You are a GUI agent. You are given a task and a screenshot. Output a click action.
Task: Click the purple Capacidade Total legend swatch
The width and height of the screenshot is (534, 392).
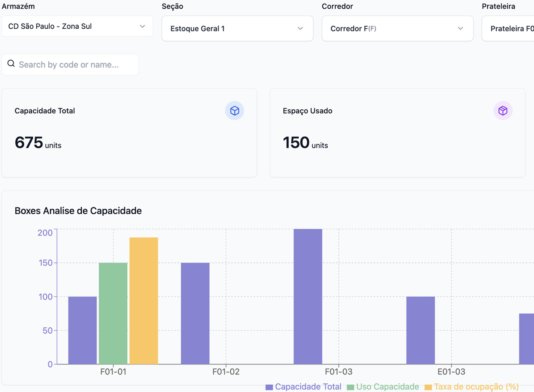pos(269,387)
